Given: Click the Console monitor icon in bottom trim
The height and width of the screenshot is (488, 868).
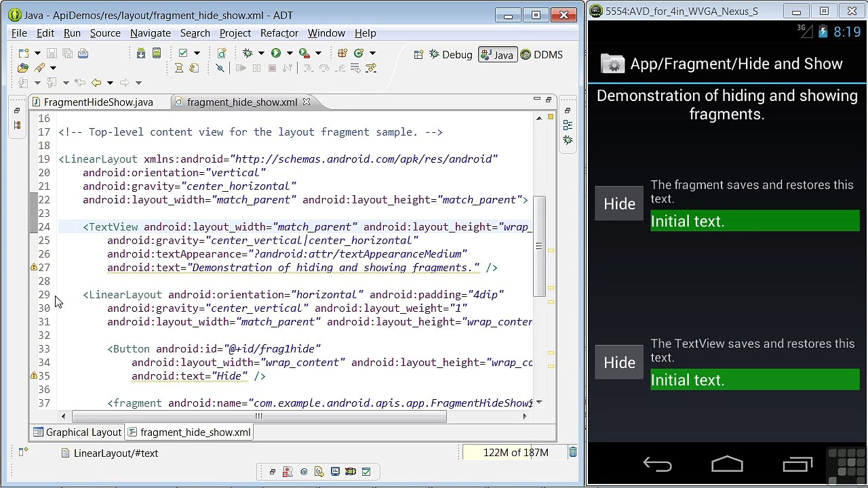Looking at the screenshot, I should [335, 472].
